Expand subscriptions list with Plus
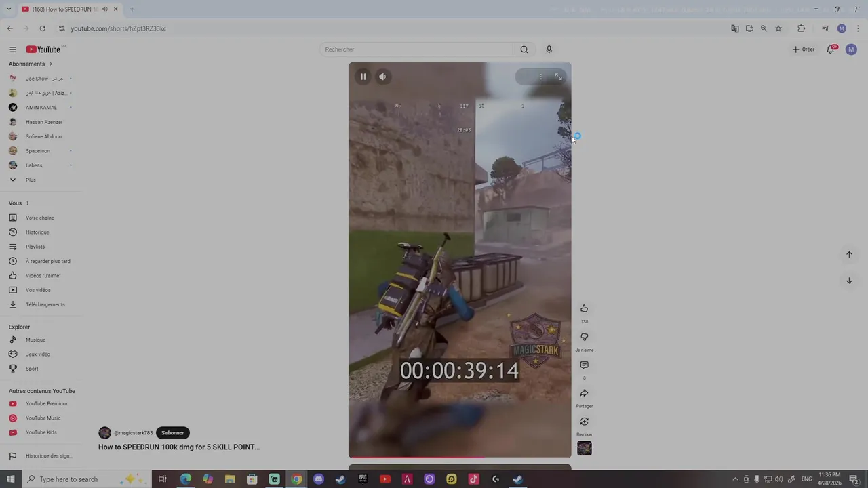 click(x=31, y=180)
